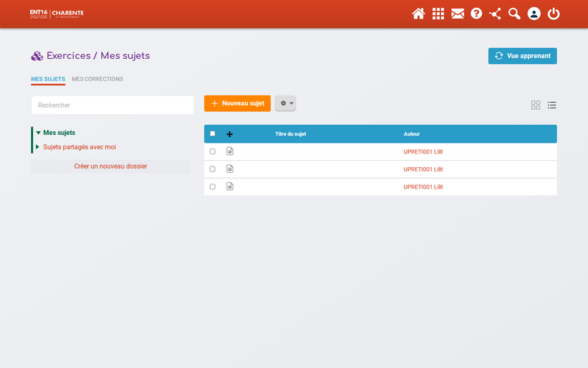Viewport: 588px width, 368px height.
Task: Click the Vue apprenant button
Action: (522, 56)
